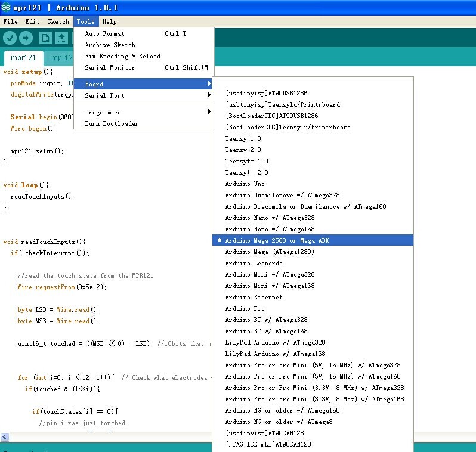The height and width of the screenshot is (452, 476).
Task: Select Arduino NG or older w/ ATmega8
Action: click(313, 422)
